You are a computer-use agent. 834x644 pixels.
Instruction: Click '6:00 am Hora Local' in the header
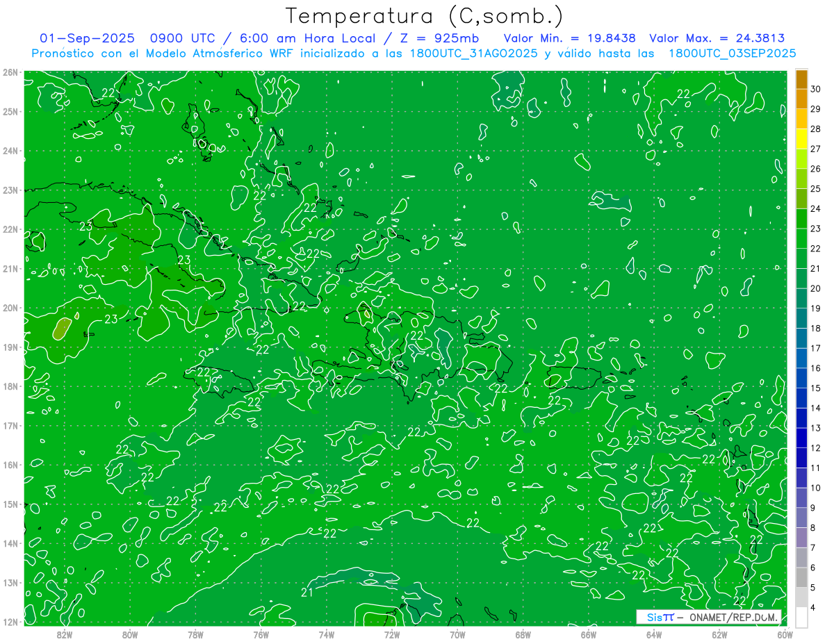coord(309,38)
